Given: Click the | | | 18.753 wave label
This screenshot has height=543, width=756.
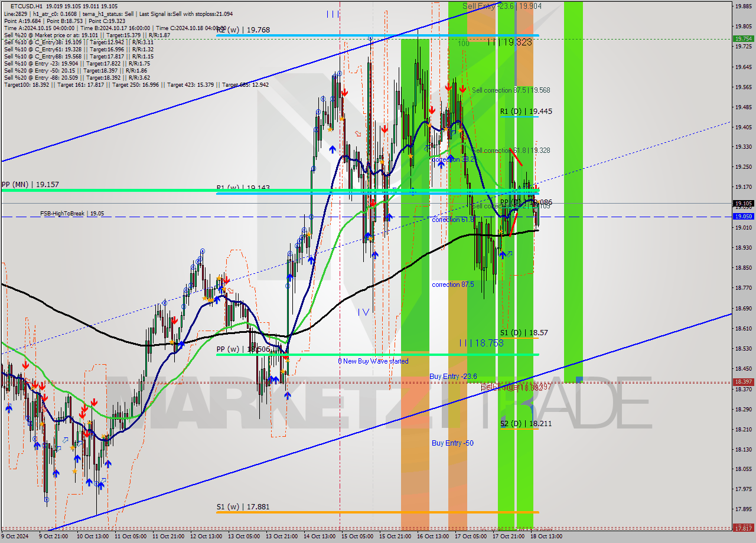Looking at the screenshot, I should pyautogui.click(x=481, y=343).
